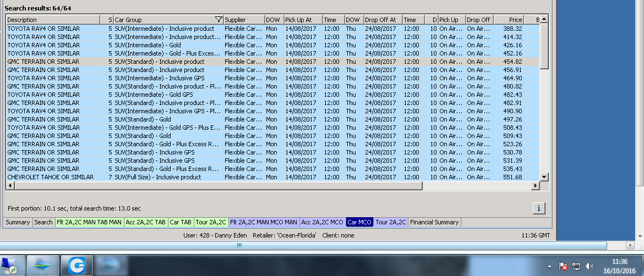Viewport: 644px width, 276px height.
Task: Open the Flt 2A,2C MAN TAB MAN tab
Action: point(89,222)
